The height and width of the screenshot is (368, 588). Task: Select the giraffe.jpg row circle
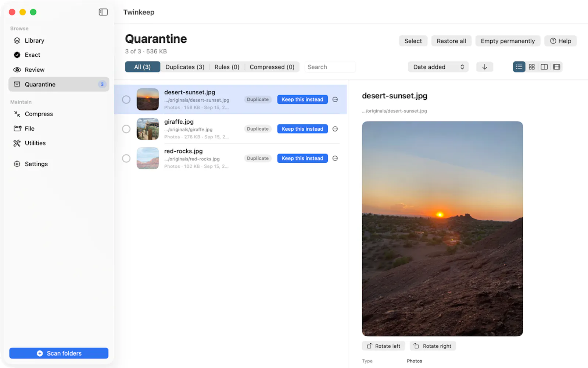pos(126,129)
